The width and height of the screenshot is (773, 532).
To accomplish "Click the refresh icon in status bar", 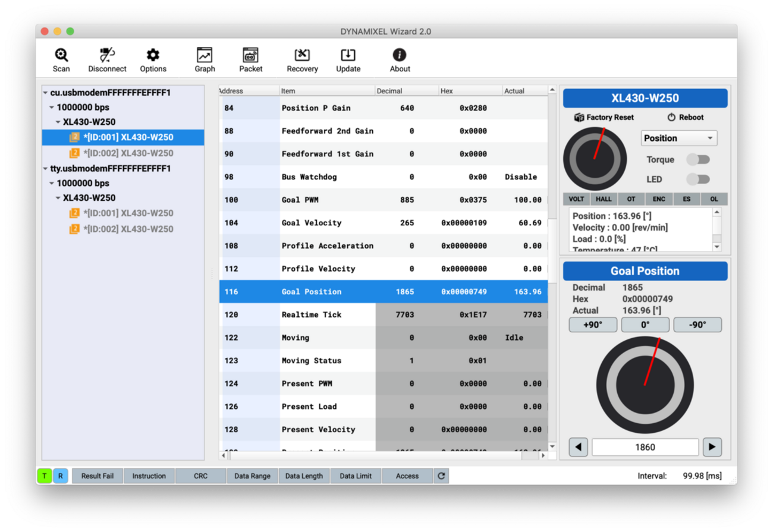I will (x=441, y=476).
